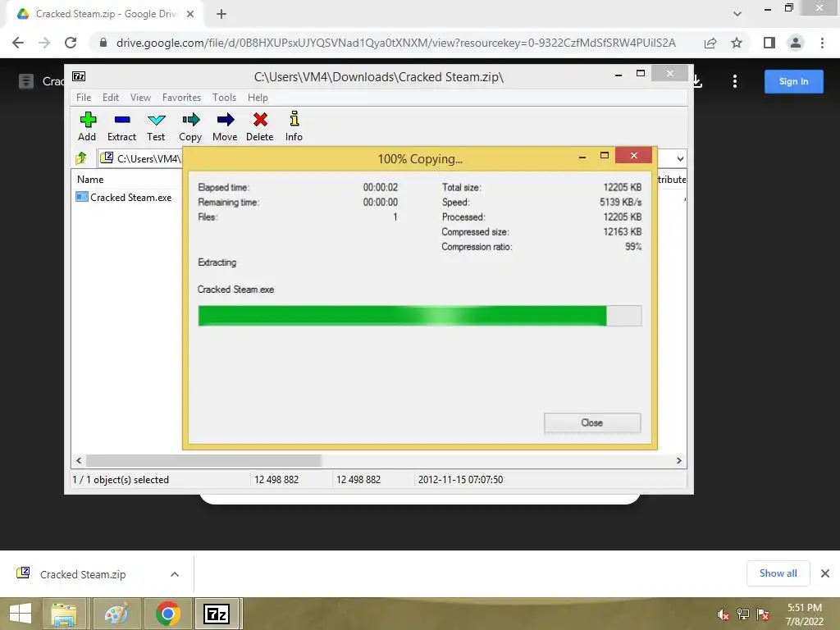The width and height of the screenshot is (840, 630).
Task: Open the Chrome three-dot menu
Action: (x=822, y=43)
